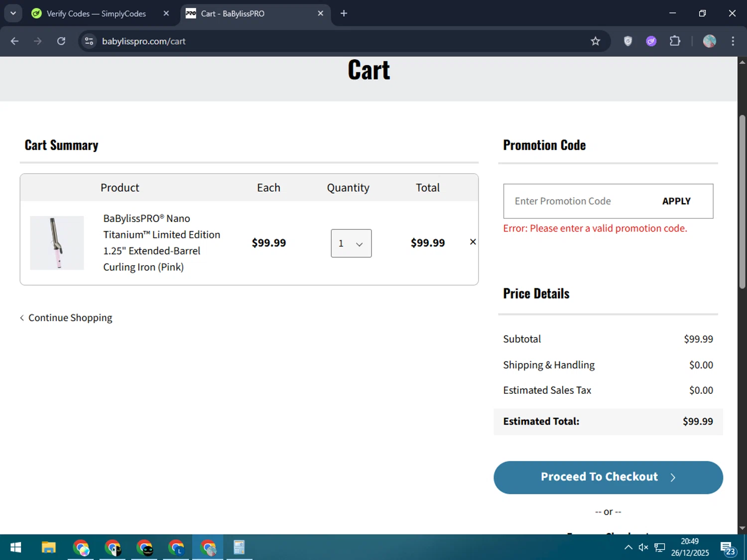Click the Quantity column header
This screenshot has height=560, width=747.
click(x=348, y=188)
